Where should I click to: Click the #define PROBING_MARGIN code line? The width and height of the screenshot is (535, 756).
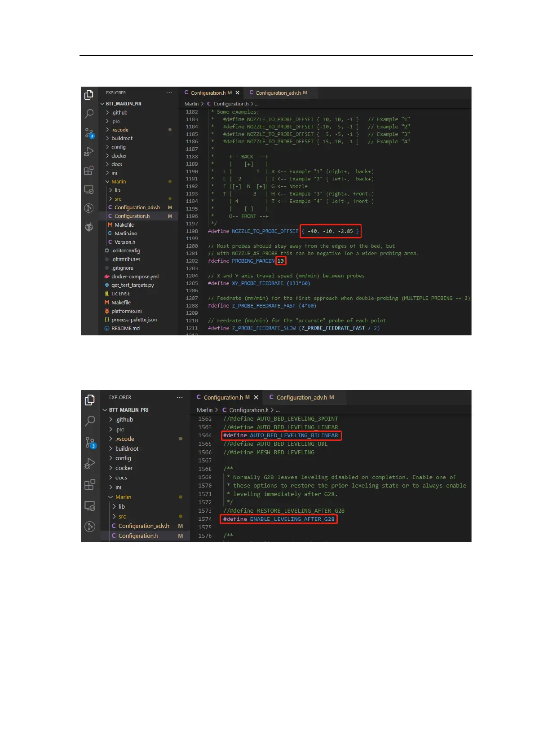pyautogui.click(x=246, y=261)
